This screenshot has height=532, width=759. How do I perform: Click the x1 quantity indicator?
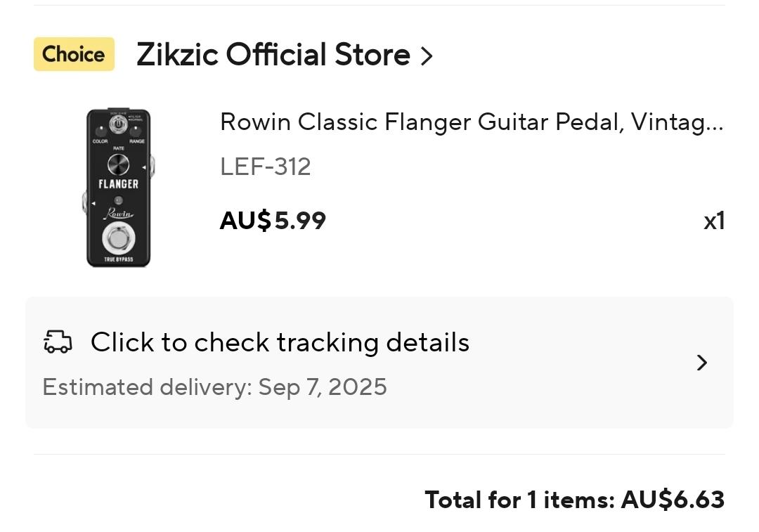[x=714, y=221]
